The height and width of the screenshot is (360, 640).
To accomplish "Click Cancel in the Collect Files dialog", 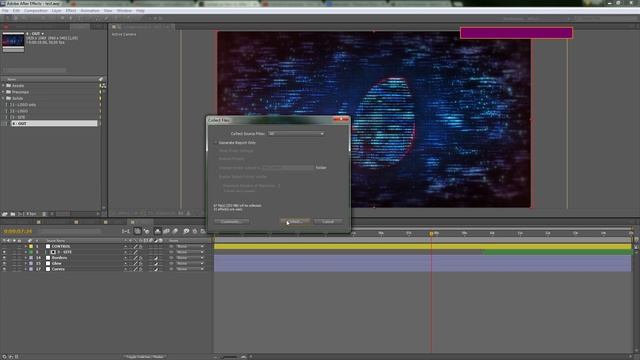I will 328,222.
